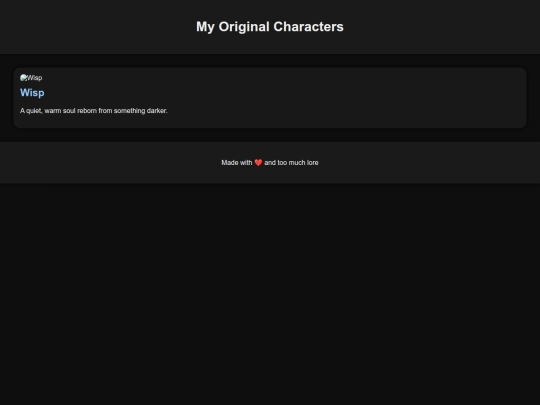Click the Wisp description 'A quiet, warm soul' text

94,111
